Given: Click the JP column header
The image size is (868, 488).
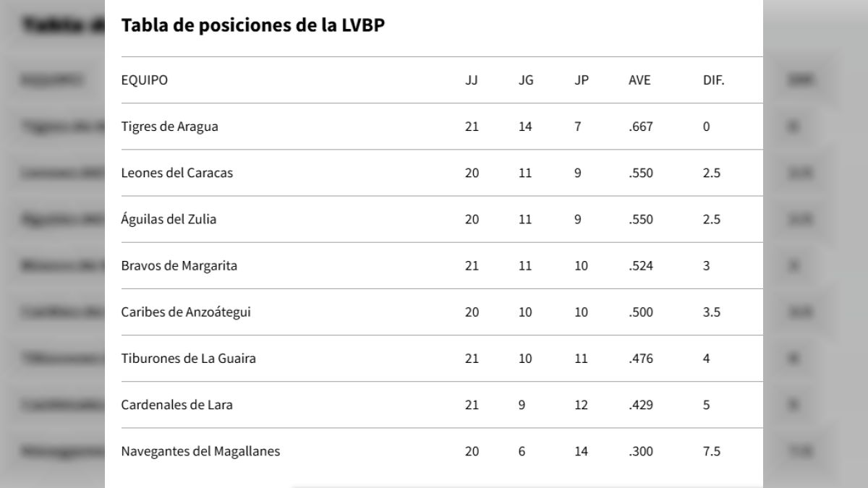Looking at the screenshot, I should [582, 80].
